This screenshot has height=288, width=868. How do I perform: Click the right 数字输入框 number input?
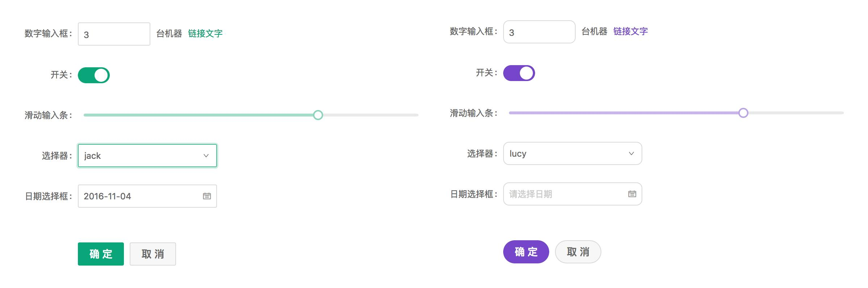(x=539, y=32)
